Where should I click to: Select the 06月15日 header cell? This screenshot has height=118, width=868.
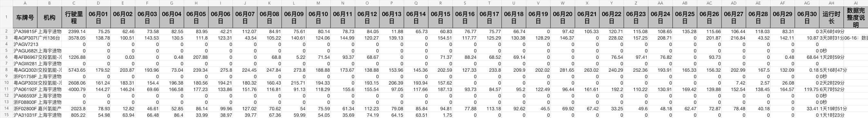click(440, 17)
